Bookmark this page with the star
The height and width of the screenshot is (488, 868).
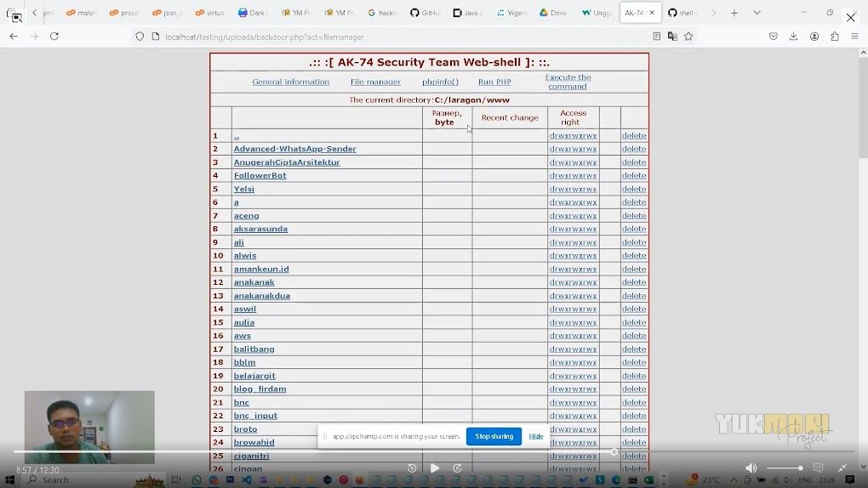coord(688,37)
